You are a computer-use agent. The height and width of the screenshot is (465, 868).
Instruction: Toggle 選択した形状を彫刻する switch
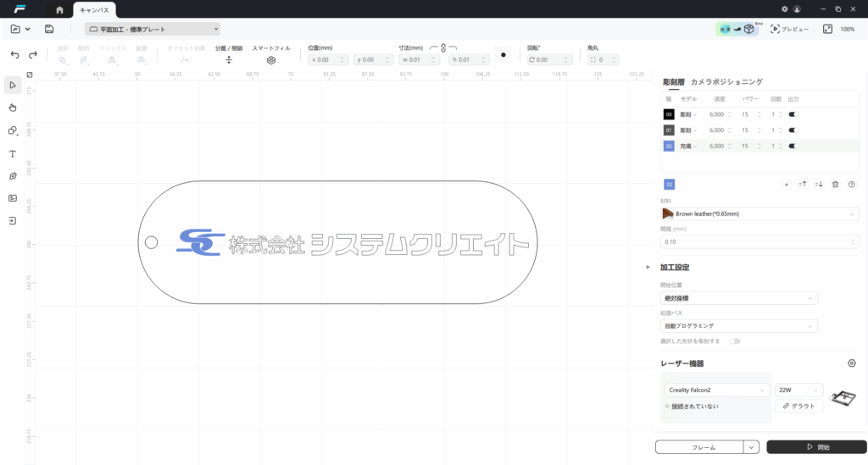[x=735, y=341]
